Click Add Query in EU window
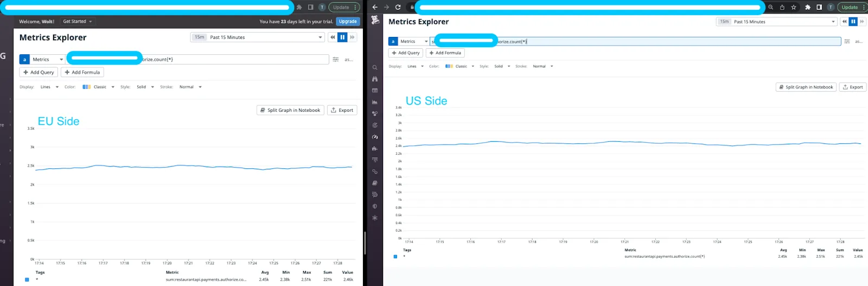868x286 pixels. point(39,72)
